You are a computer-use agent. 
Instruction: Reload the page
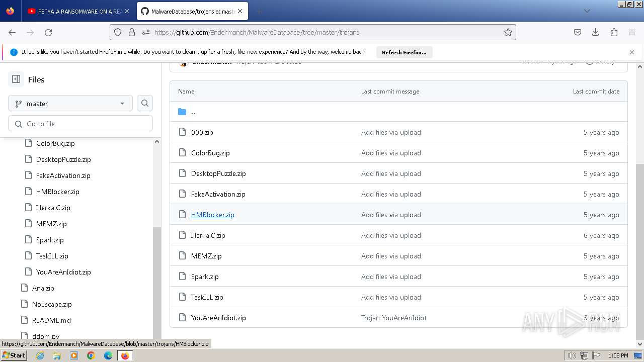tap(48, 32)
